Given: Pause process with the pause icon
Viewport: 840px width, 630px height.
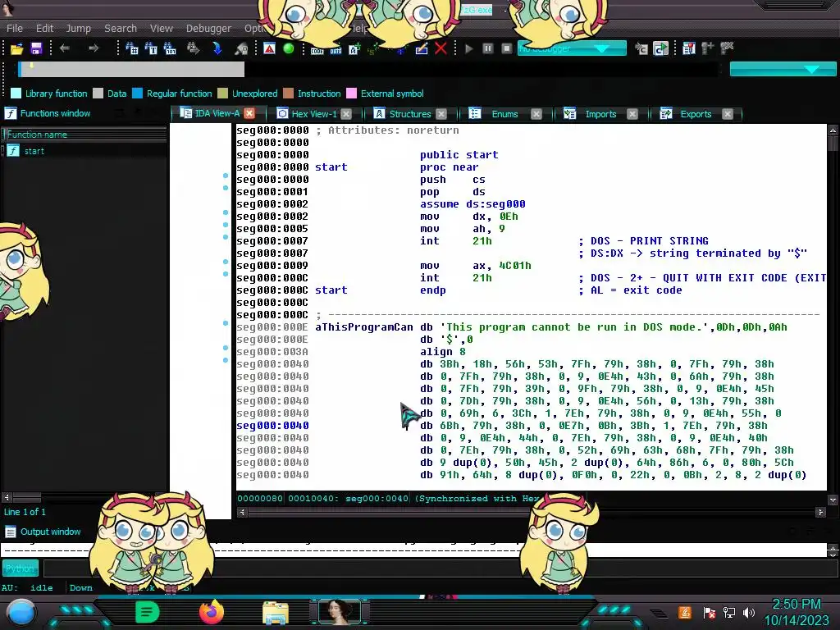Looking at the screenshot, I should [x=487, y=48].
